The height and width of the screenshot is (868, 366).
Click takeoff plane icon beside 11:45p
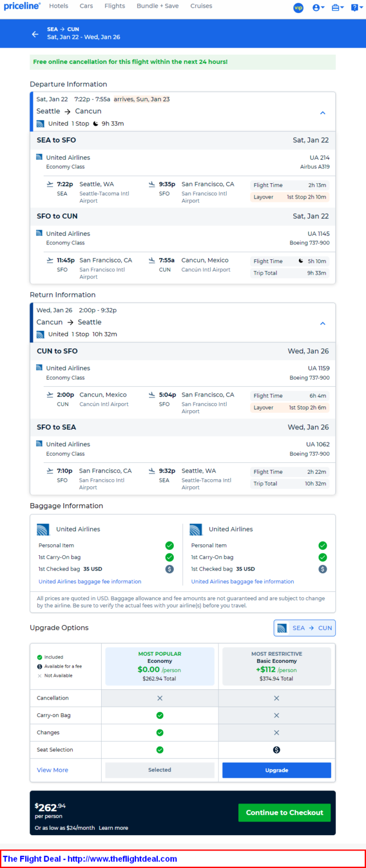[50, 260]
